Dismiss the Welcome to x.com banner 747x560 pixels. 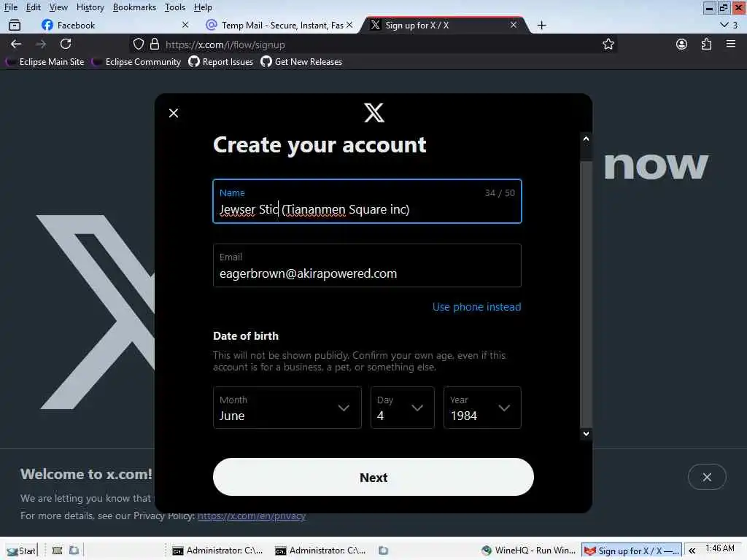click(707, 477)
